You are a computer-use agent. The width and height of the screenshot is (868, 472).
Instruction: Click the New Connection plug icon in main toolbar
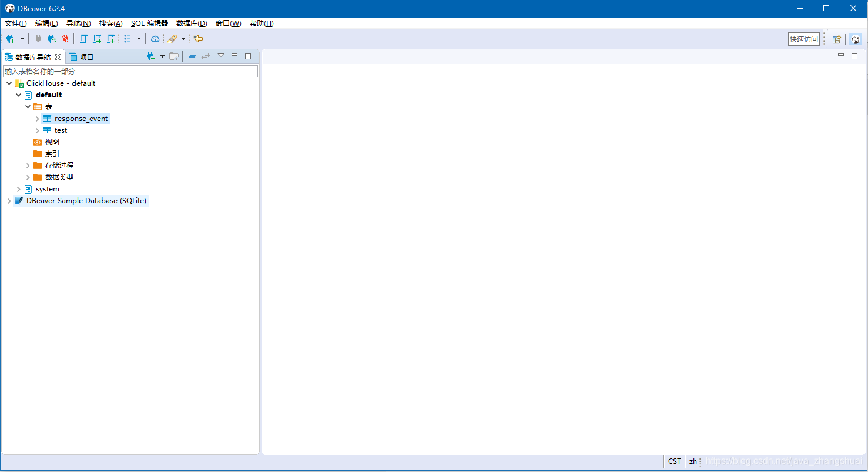pyautogui.click(x=11, y=39)
